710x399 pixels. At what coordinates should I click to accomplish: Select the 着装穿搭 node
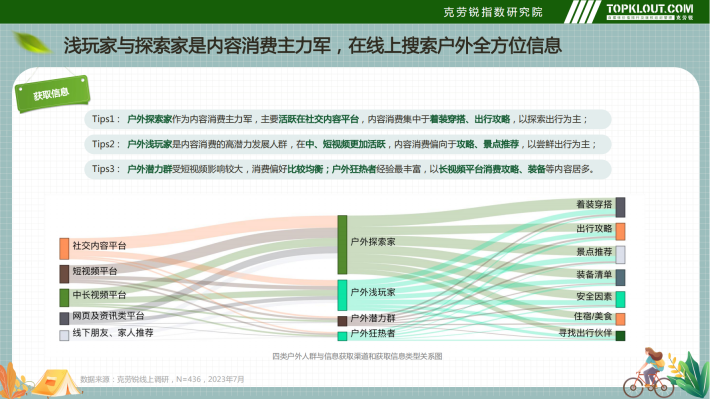pyautogui.click(x=620, y=207)
